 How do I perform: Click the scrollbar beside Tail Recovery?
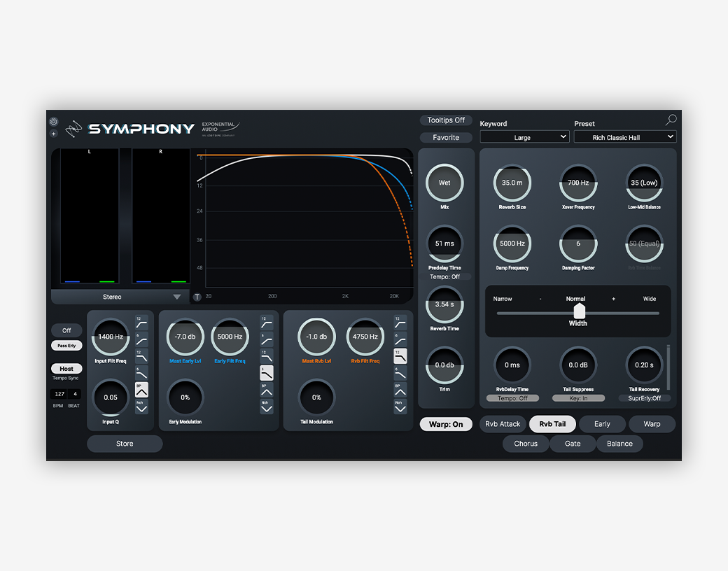click(x=668, y=367)
